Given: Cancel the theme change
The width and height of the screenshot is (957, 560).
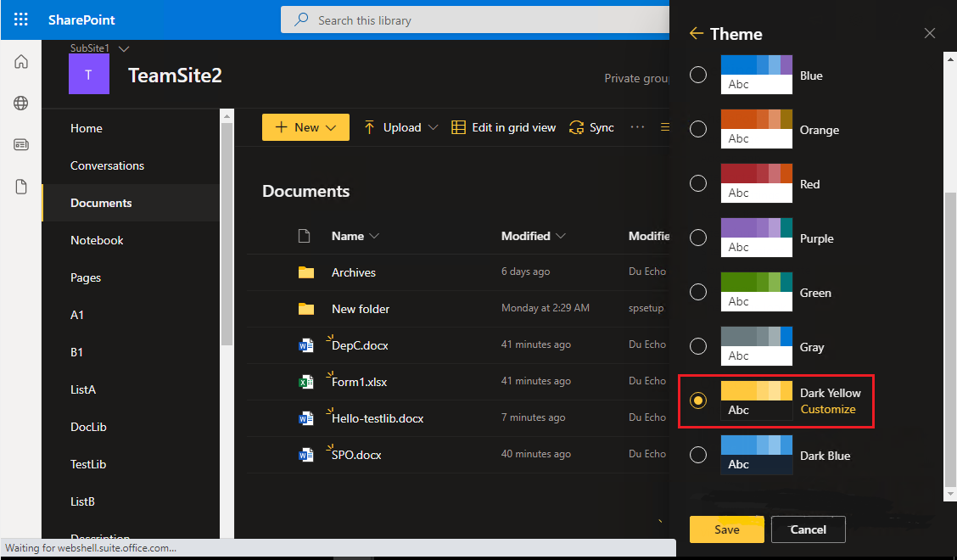Looking at the screenshot, I should (x=808, y=529).
